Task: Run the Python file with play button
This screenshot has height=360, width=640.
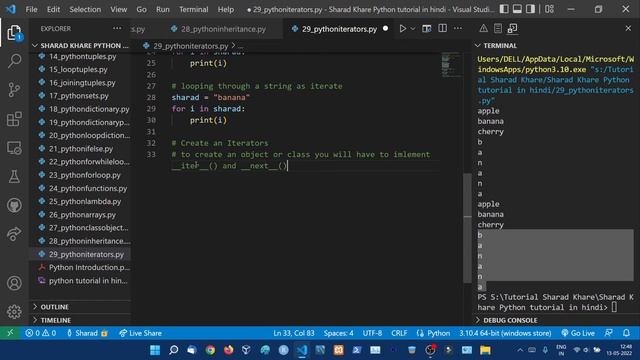Action: click(402, 29)
